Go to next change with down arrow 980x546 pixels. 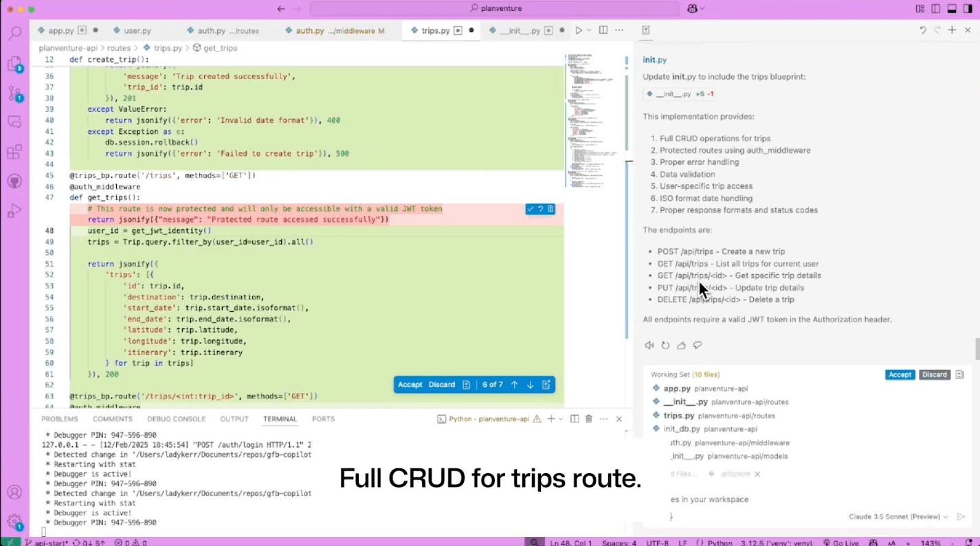point(530,385)
